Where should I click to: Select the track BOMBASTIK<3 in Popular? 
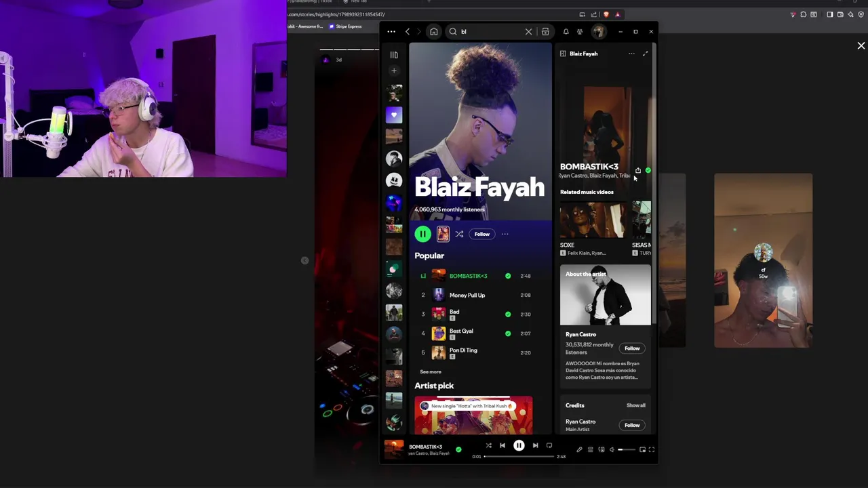tap(468, 276)
